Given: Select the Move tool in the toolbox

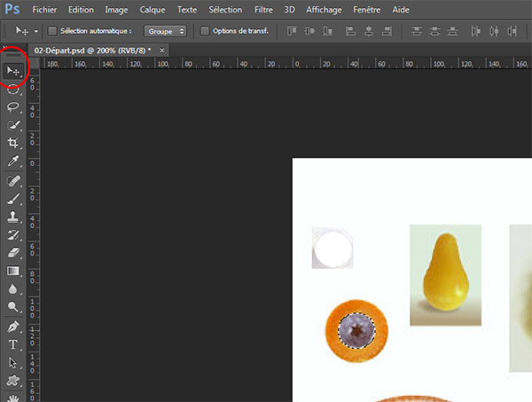Looking at the screenshot, I should [x=13, y=71].
